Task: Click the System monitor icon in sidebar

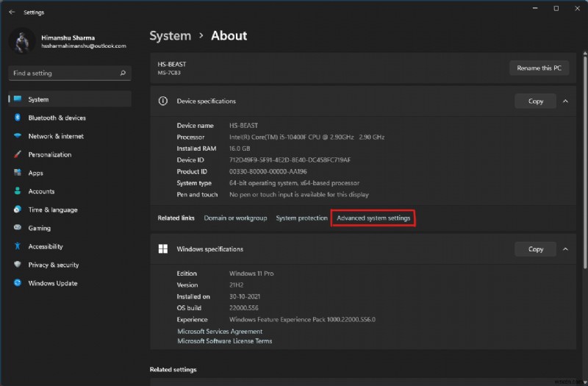Action: (18, 99)
